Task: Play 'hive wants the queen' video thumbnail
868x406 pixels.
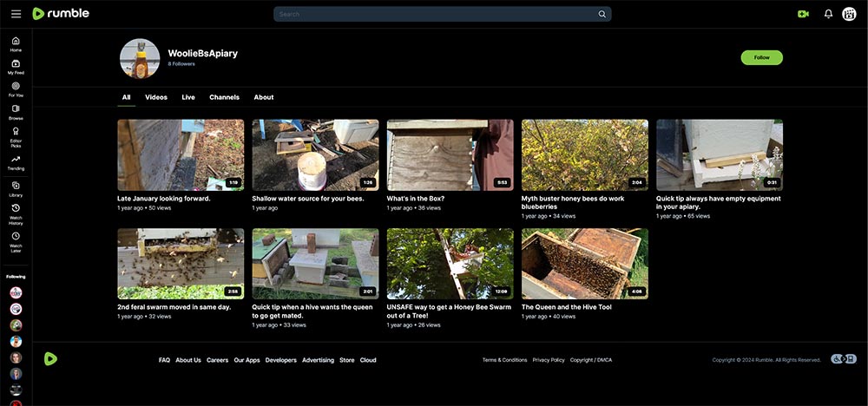Action: click(x=316, y=264)
